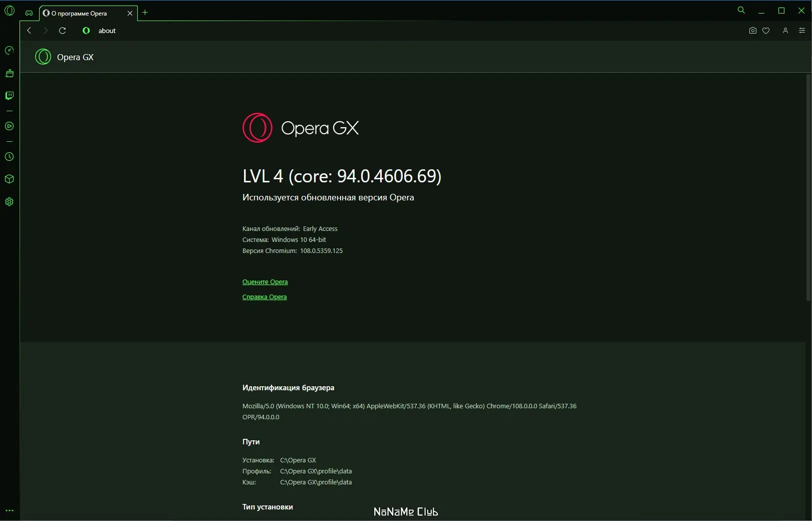This screenshot has height=521, width=812.
Task: Click the page vertical scrollbar
Action: point(808,187)
